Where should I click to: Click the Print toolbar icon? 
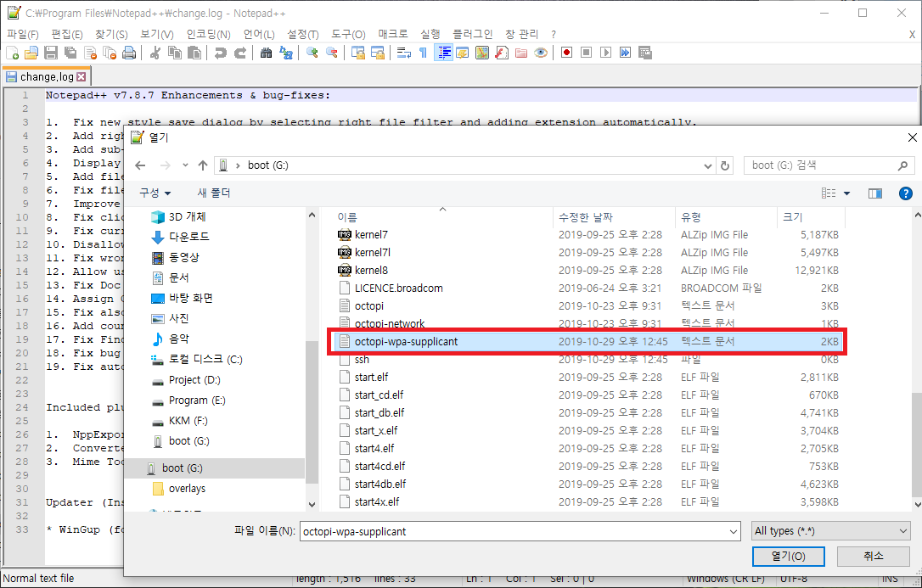point(129,53)
